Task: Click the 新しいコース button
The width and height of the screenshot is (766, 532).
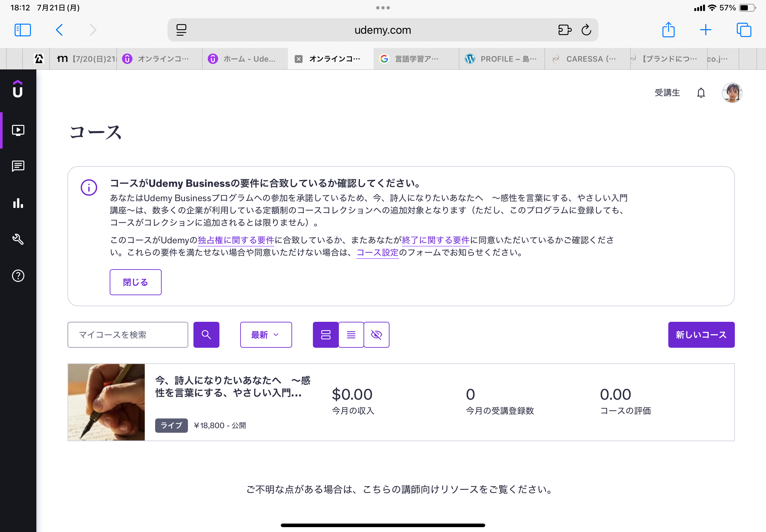Action: coord(701,335)
